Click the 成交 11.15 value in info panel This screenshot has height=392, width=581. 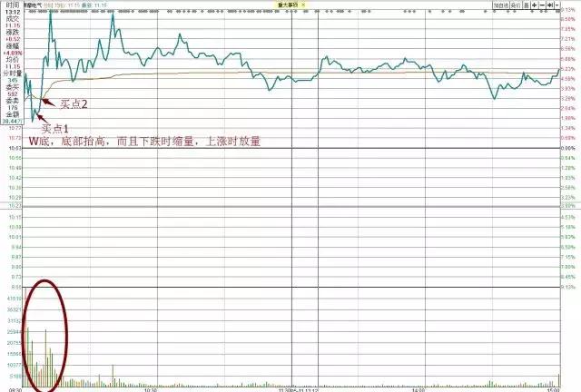click(13, 25)
